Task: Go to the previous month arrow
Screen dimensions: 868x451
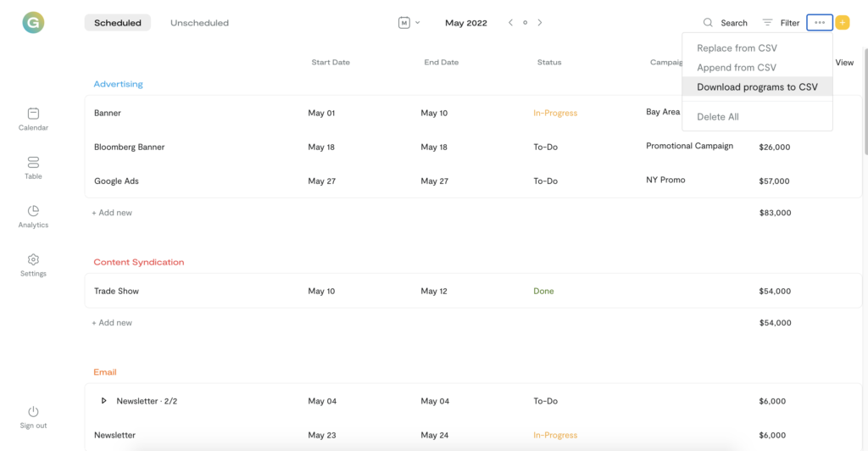Action: pos(510,23)
